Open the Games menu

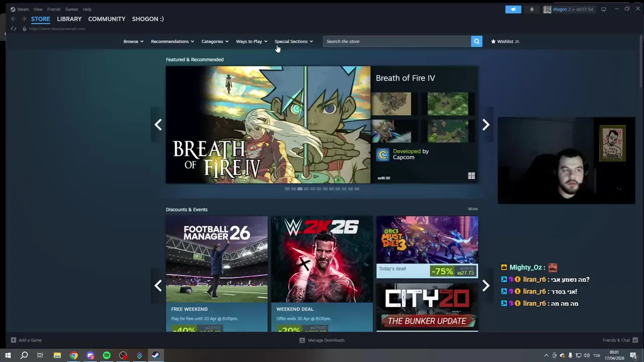coord(71,9)
